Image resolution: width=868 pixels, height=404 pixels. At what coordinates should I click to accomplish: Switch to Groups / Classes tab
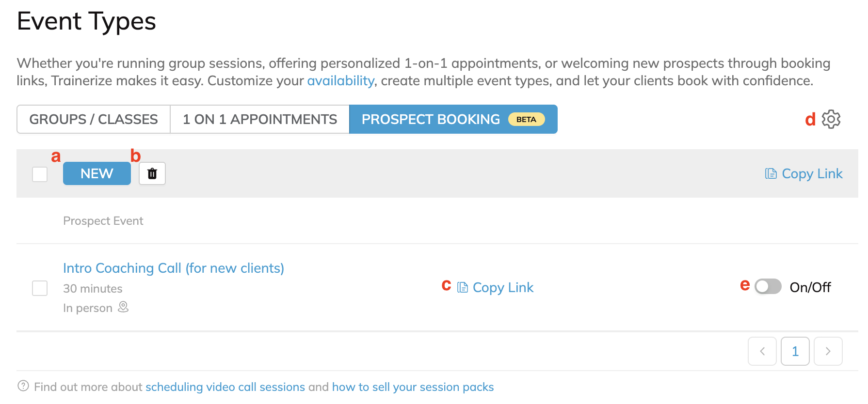[x=94, y=119]
